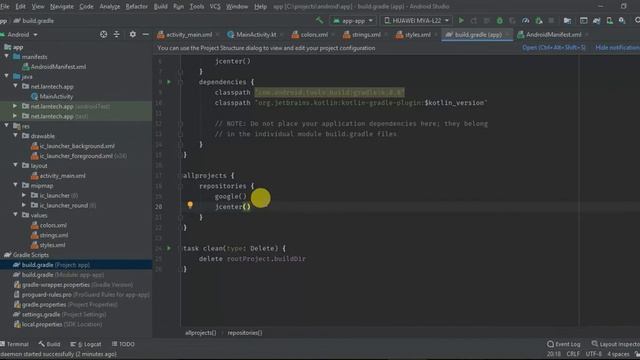Open the File menu

(x=5, y=7)
